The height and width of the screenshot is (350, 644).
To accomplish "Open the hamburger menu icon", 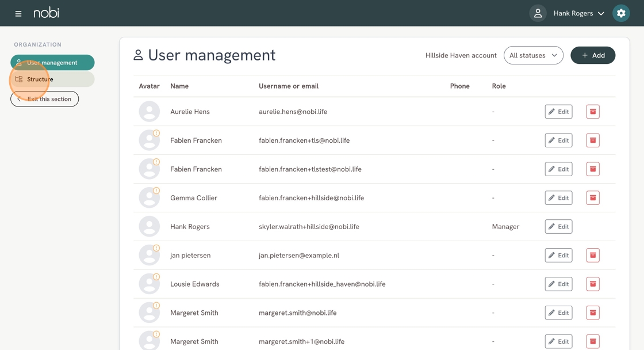I will [x=18, y=14].
